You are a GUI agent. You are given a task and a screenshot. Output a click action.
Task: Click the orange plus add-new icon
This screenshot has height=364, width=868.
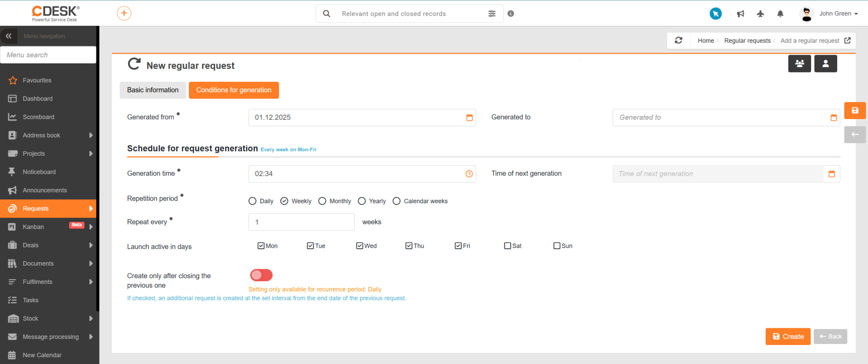click(x=124, y=13)
